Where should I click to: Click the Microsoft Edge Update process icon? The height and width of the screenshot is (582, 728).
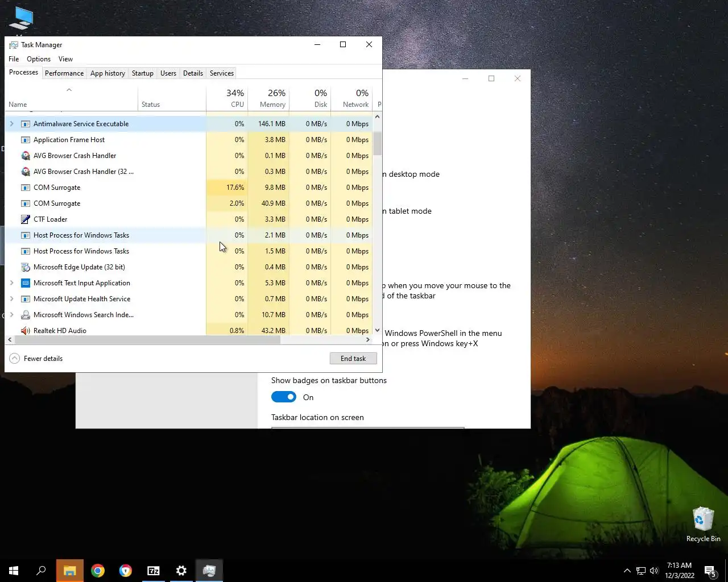[26, 267]
